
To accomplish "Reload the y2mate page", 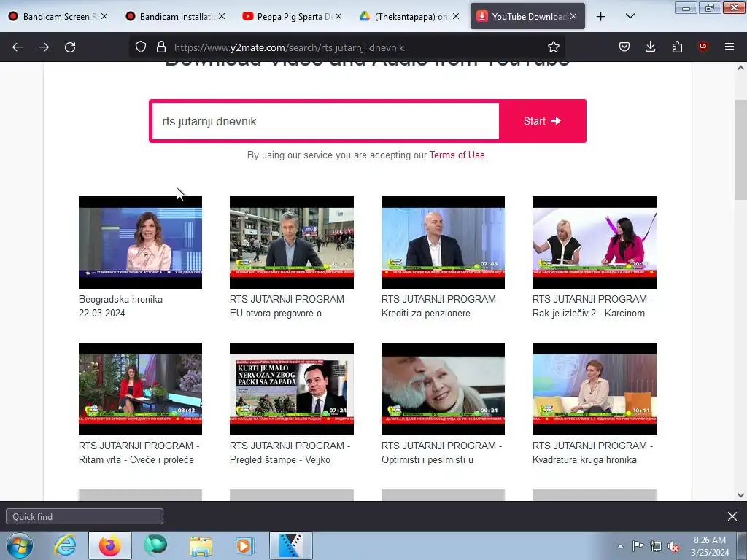I will (70, 47).
